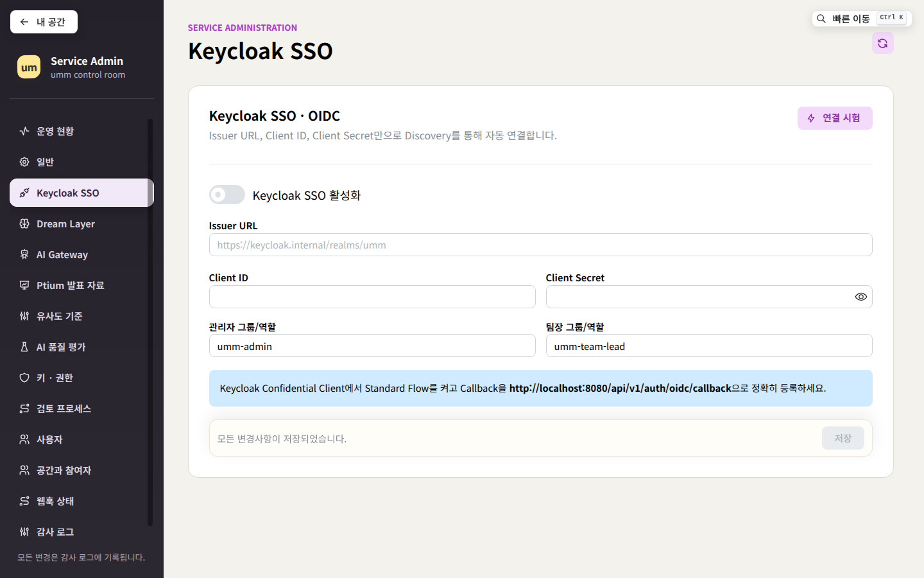This screenshot has height=578, width=924.
Task: Open AI 품질 평가 page
Action: tap(81, 347)
